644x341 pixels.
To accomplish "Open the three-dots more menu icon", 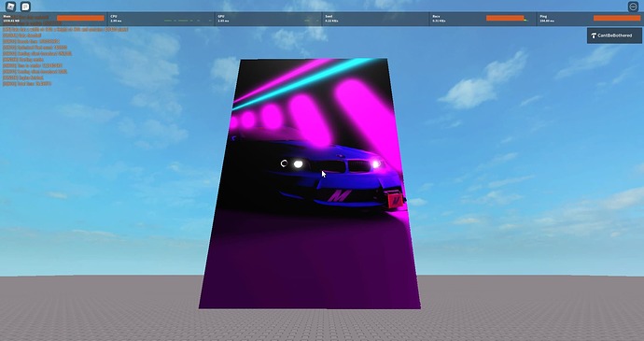I will pos(633,7).
